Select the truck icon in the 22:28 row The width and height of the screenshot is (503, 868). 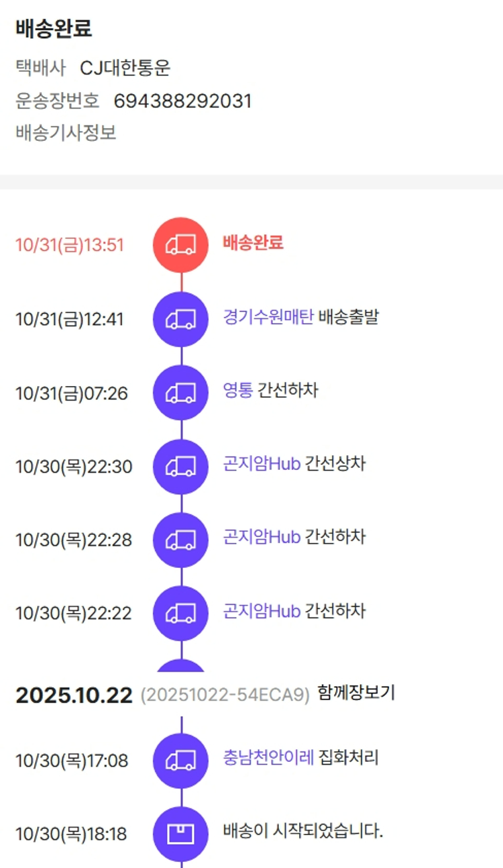181,540
